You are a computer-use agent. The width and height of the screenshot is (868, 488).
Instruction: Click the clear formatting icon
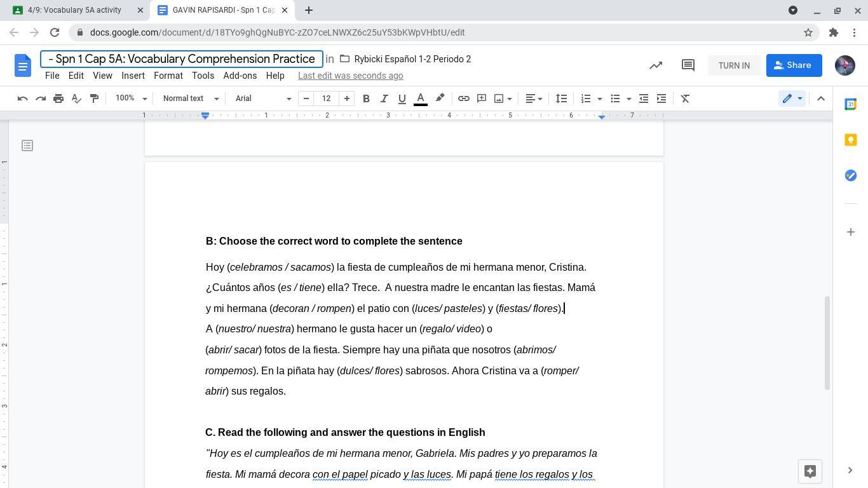(x=685, y=98)
